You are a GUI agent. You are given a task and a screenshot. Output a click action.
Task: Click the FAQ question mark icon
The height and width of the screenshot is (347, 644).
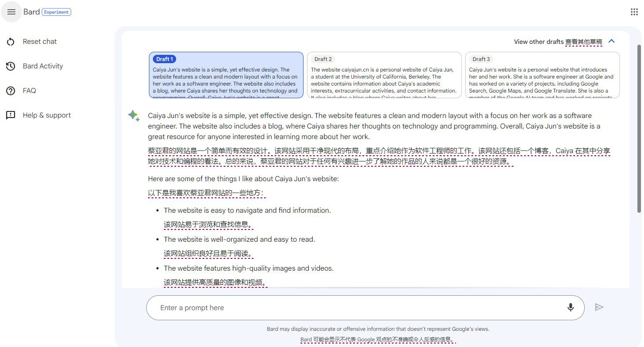tap(11, 91)
